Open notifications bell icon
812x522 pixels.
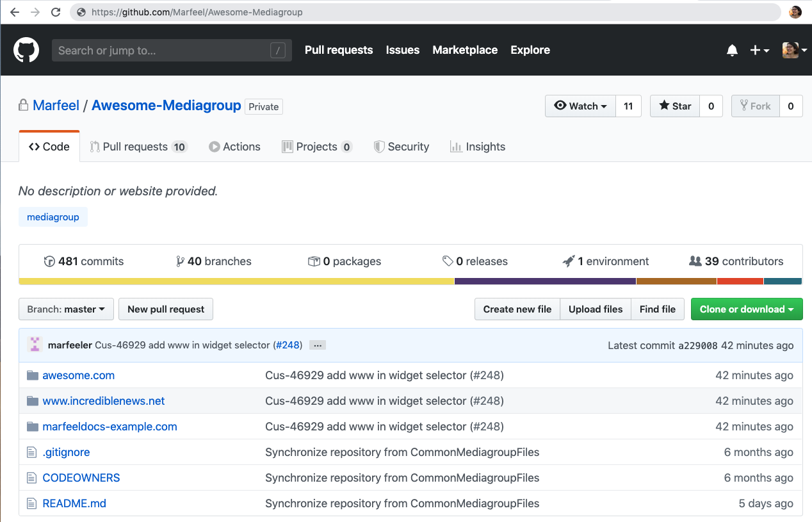(733, 51)
